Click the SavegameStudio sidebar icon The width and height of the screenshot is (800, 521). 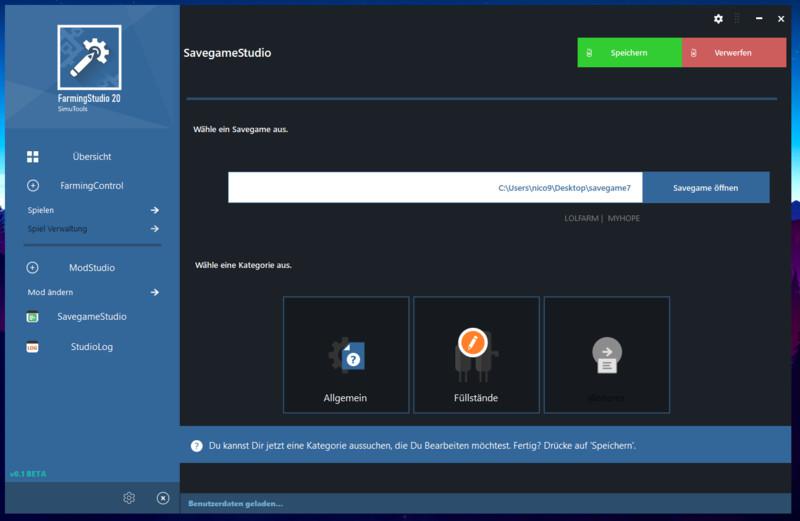coord(33,317)
